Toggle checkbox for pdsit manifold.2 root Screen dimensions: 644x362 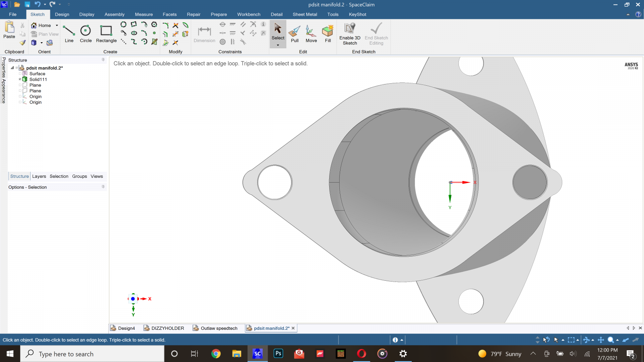(17, 68)
